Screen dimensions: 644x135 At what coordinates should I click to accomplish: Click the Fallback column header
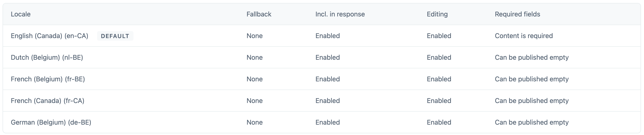[x=259, y=14]
